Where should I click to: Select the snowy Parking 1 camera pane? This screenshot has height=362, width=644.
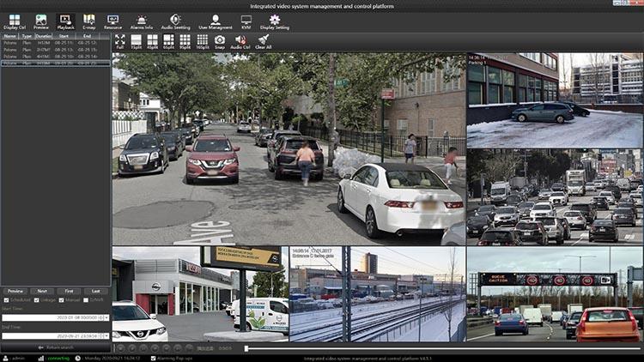pyautogui.click(x=555, y=100)
